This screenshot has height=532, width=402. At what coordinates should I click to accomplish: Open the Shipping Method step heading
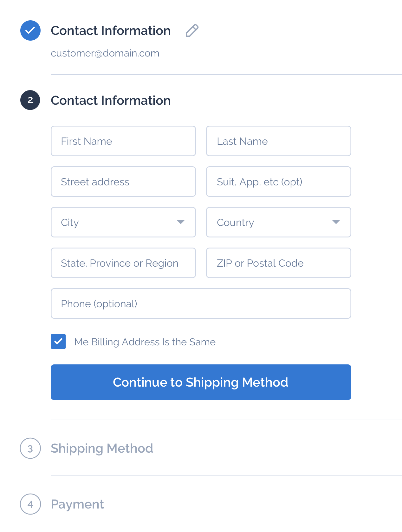click(102, 448)
